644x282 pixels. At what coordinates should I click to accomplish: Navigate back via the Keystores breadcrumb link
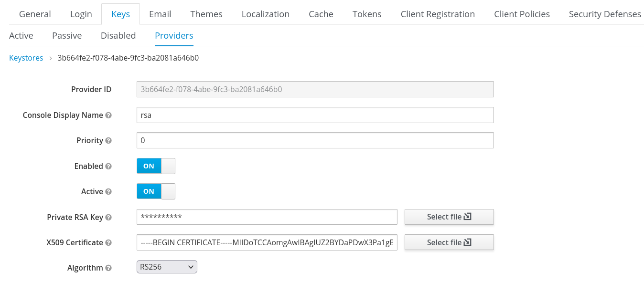[x=26, y=58]
